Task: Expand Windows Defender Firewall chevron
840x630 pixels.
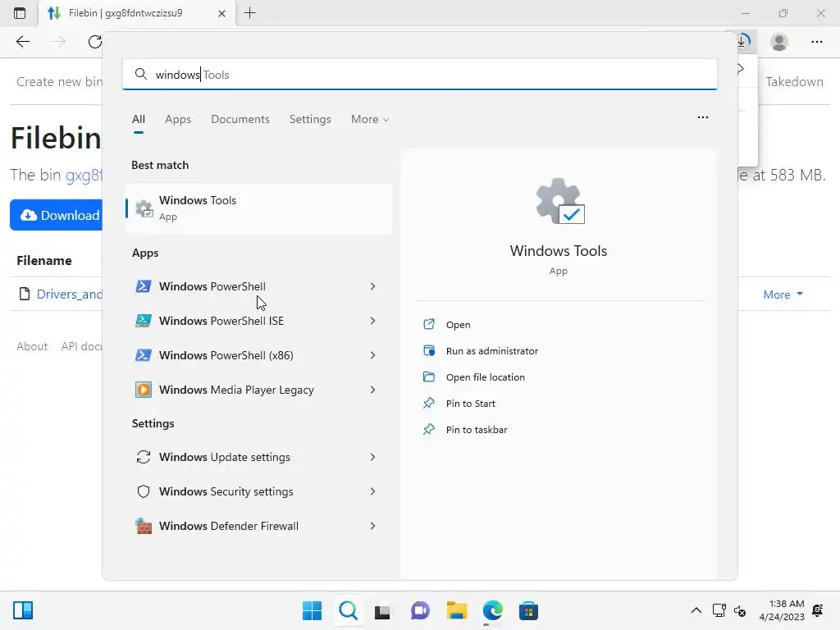Action: tap(373, 526)
